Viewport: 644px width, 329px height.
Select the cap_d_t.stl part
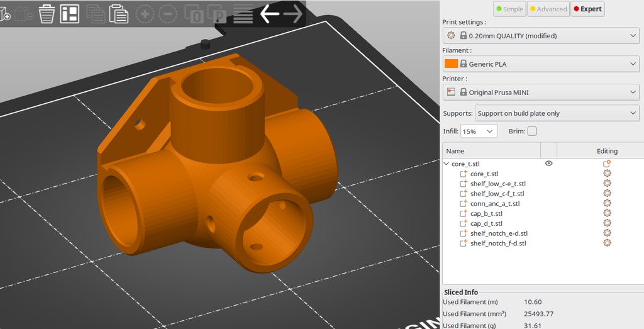pyautogui.click(x=486, y=223)
